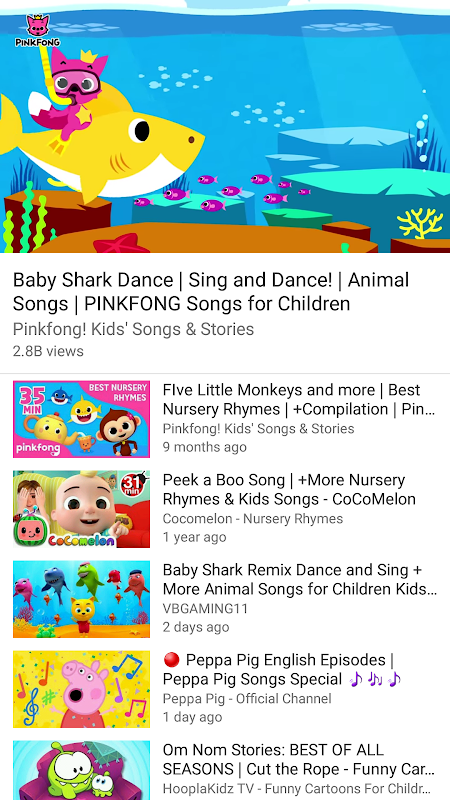The height and width of the screenshot is (800, 450).
Task: Open the Om Nom Stories thumbnail
Action: coord(82,770)
